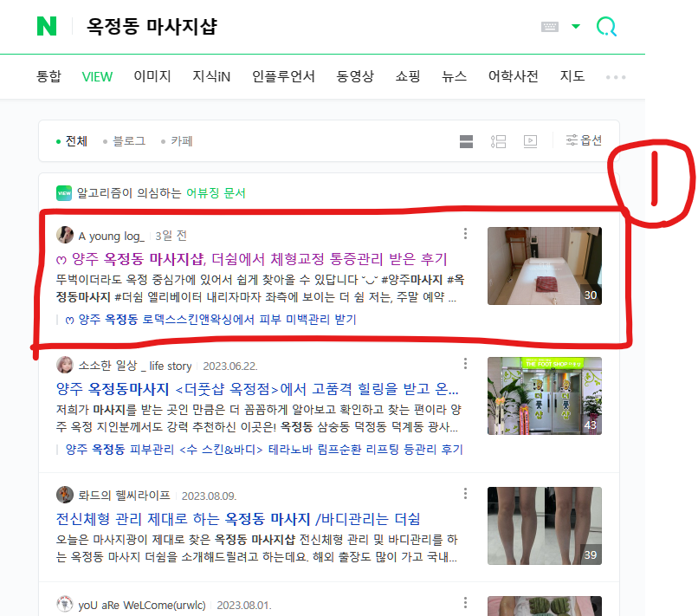Open the 지식iN tab

pyautogui.click(x=211, y=76)
